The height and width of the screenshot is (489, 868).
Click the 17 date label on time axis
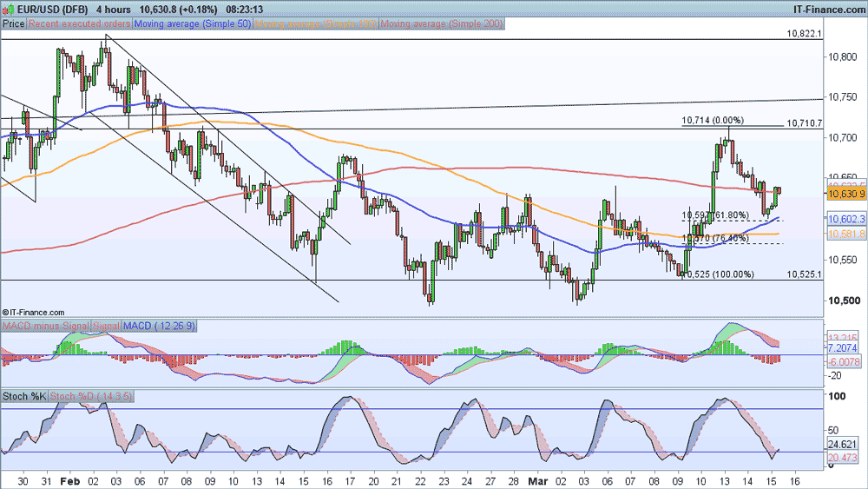pyautogui.click(x=350, y=481)
